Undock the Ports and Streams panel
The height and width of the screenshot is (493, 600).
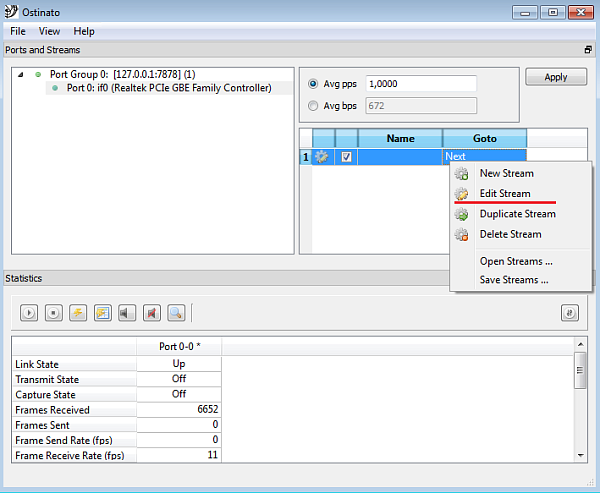[x=588, y=50]
